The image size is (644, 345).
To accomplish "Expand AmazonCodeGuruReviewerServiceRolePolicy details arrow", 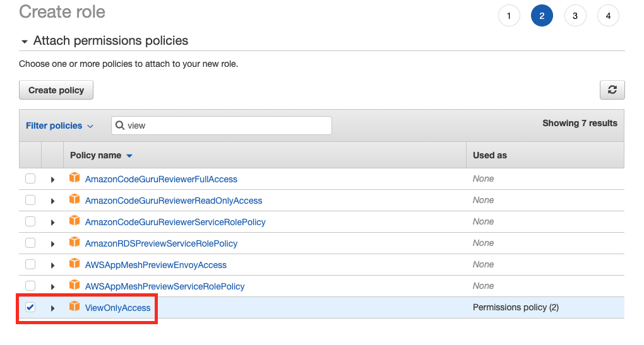I will (52, 223).
